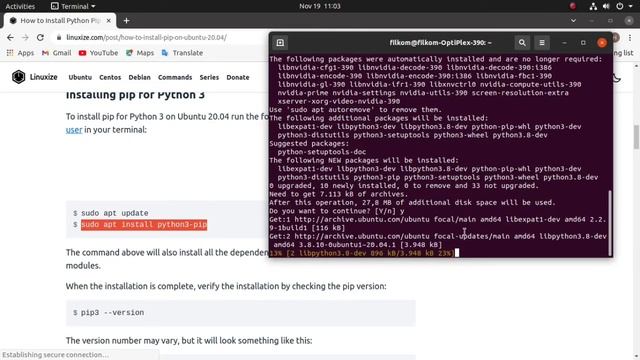Image resolution: width=640 pixels, height=360 pixels.
Task: Click 'Establishing secure connection...' status text
Action: [56, 355]
